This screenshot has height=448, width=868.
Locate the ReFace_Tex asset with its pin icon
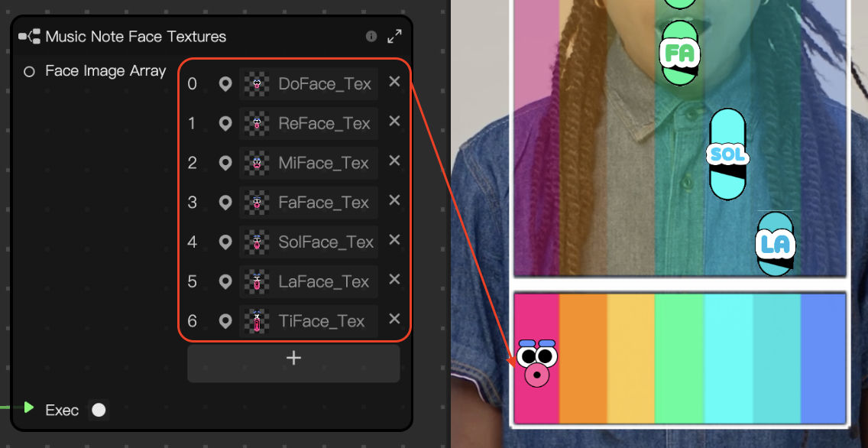[225, 124]
